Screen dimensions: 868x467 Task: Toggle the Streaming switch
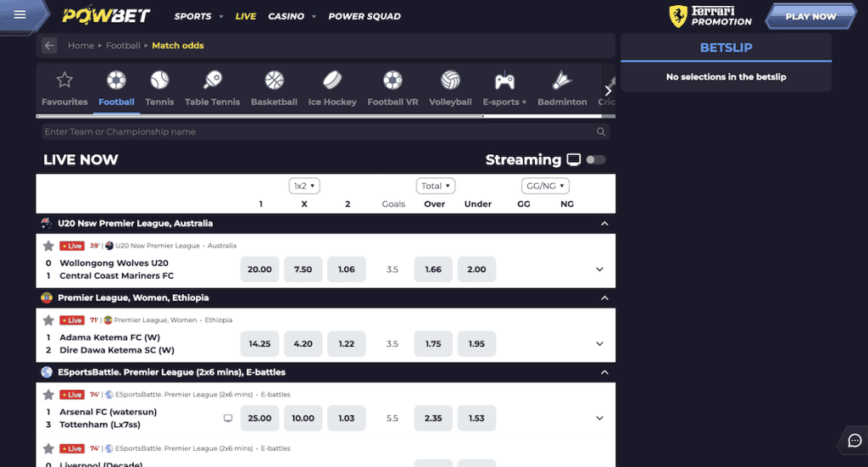pos(596,159)
